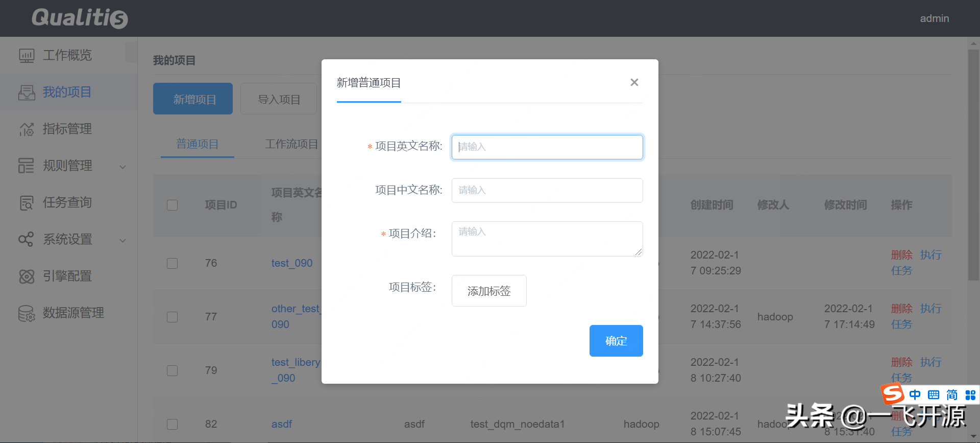
Task: Click the 规则管理 list icon in sidebar
Action: (x=27, y=166)
